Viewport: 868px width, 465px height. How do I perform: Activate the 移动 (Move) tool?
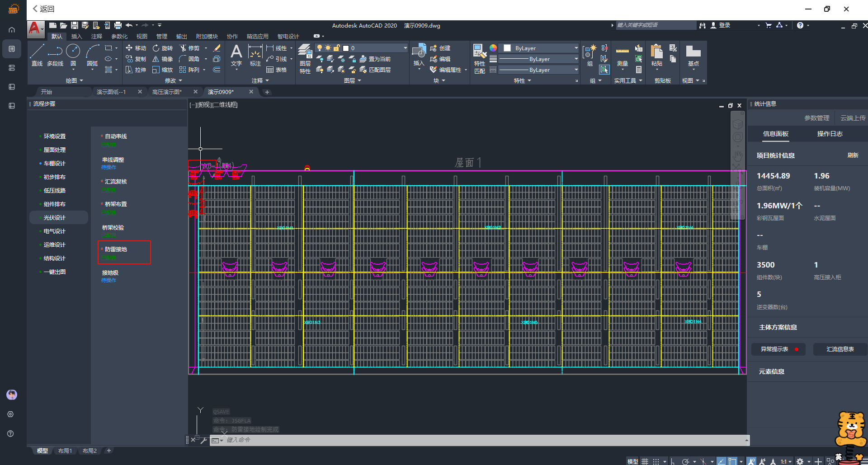coord(136,48)
